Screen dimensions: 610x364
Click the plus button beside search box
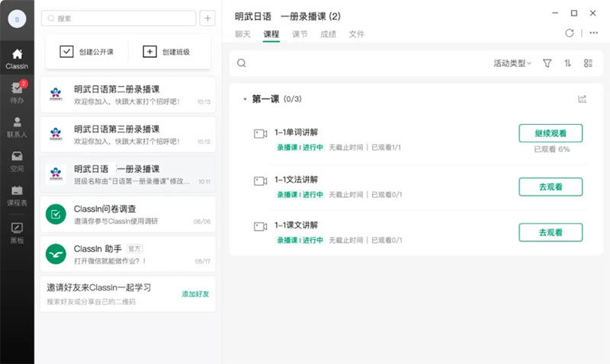[207, 18]
